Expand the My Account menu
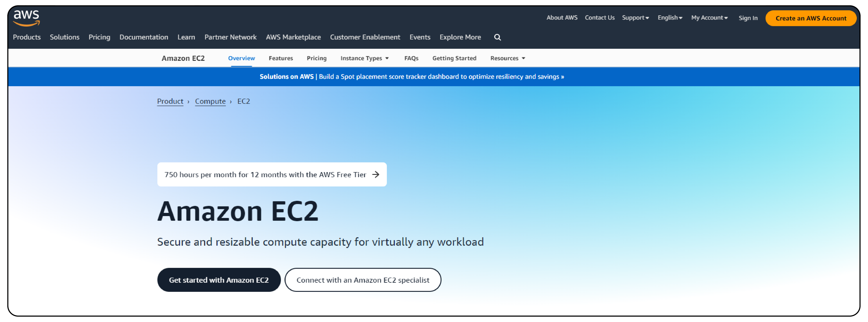The height and width of the screenshot is (322, 868). 709,18
